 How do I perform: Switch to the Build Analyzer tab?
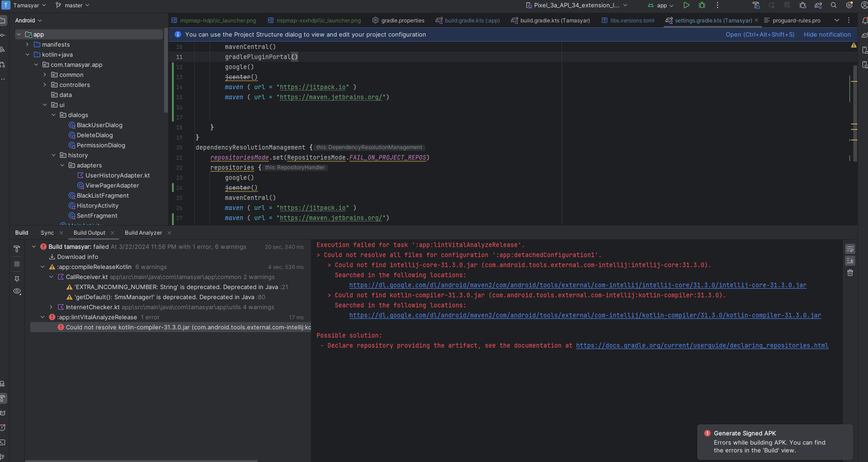click(143, 233)
